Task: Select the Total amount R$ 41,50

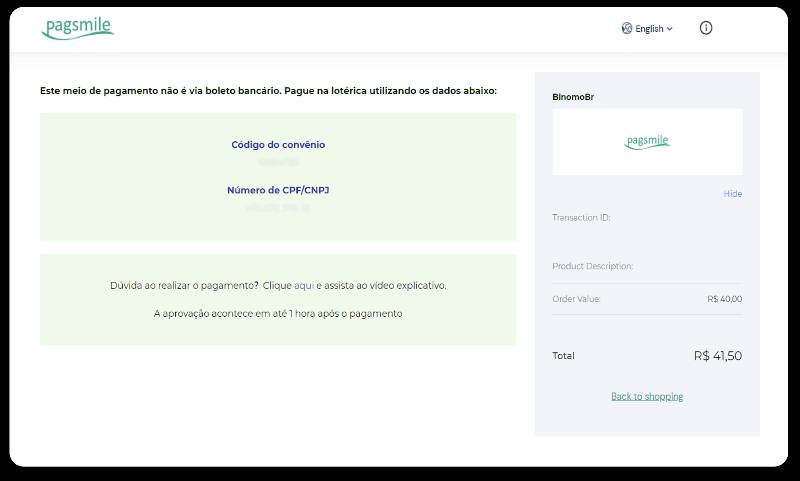Action: click(x=717, y=355)
